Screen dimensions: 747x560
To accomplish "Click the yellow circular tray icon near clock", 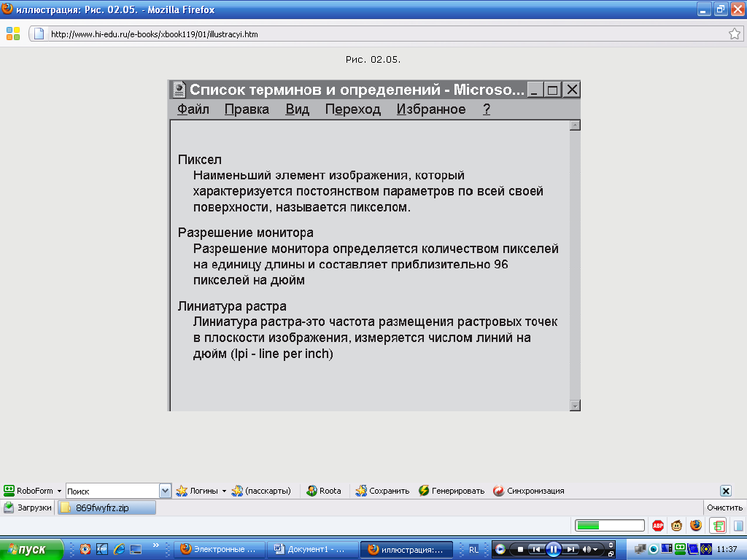I will click(706, 550).
